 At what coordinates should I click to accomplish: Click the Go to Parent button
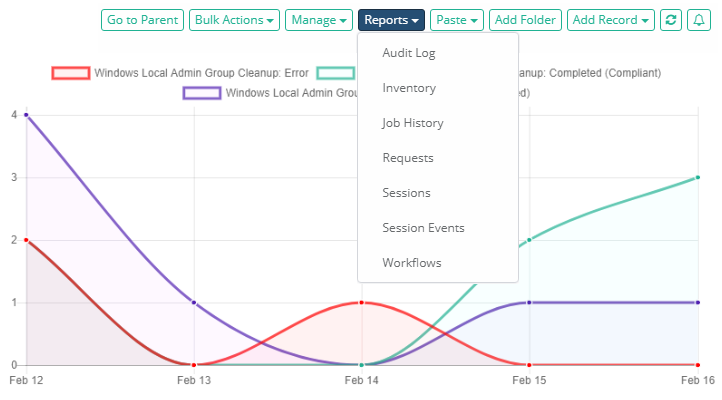point(143,20)
